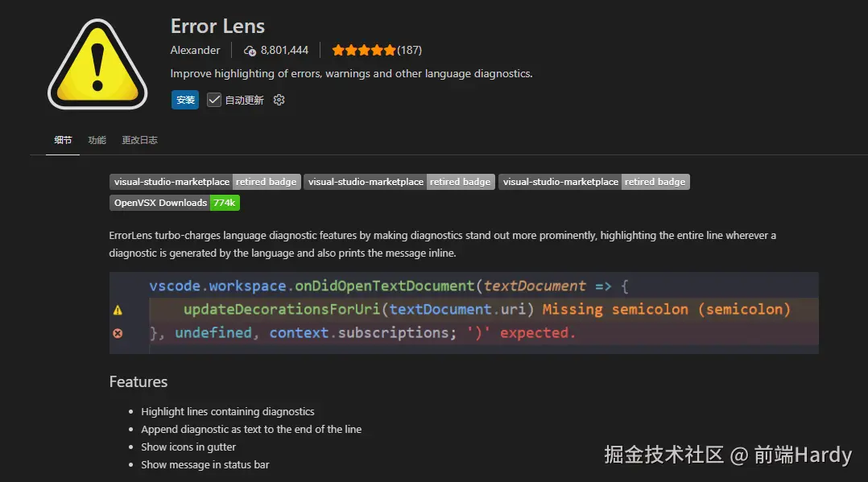This screenshot has width=868, height=482.
Task: Click the download count cloud icon
Action: click(250, 51)
